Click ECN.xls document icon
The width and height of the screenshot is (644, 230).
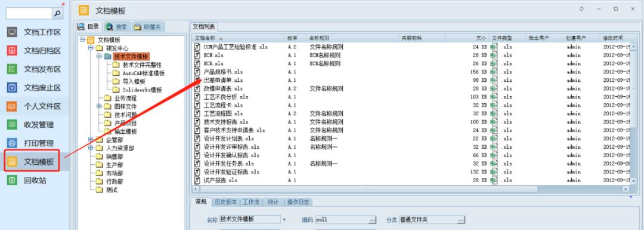pyautogui.click(x=197, y=55)
